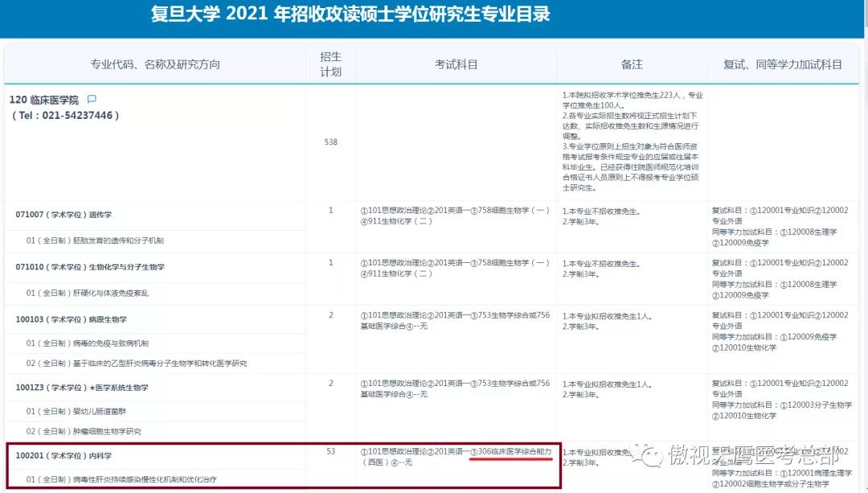868x493 pixels.
Task: Select the 120 临床医学院 department name
Action: point(44,100)
